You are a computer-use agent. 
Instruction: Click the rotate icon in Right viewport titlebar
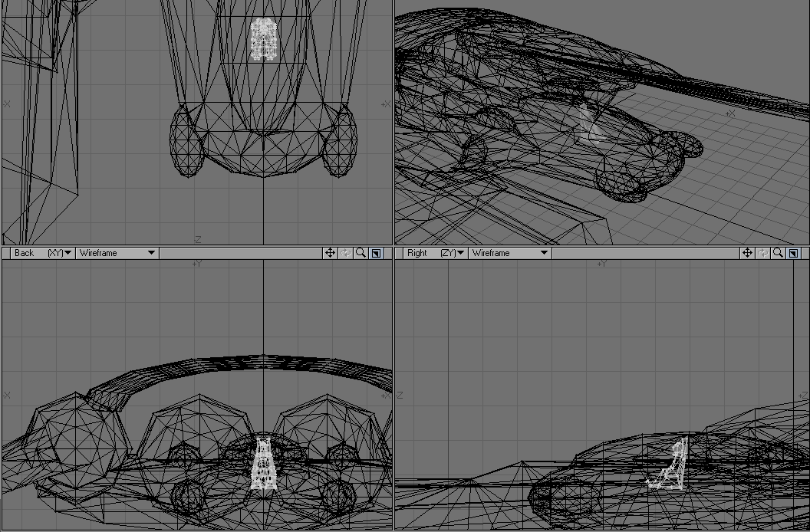[x=762, y=253]
